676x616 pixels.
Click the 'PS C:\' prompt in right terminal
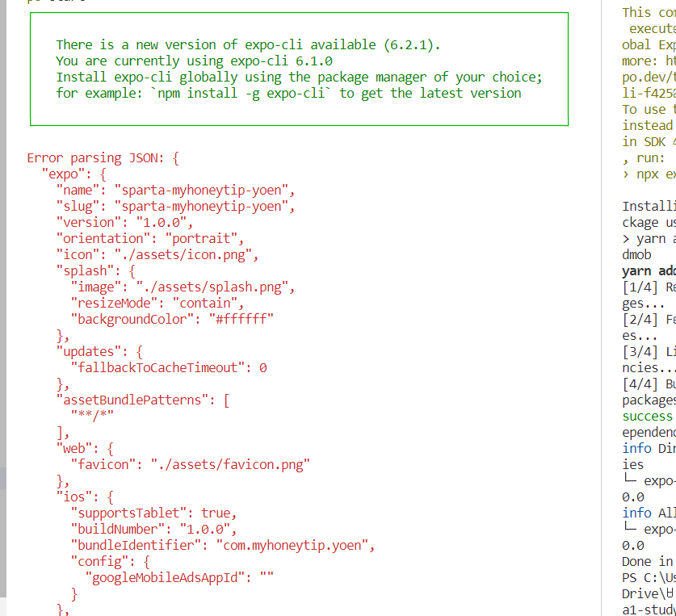click(x=649, y=577)
